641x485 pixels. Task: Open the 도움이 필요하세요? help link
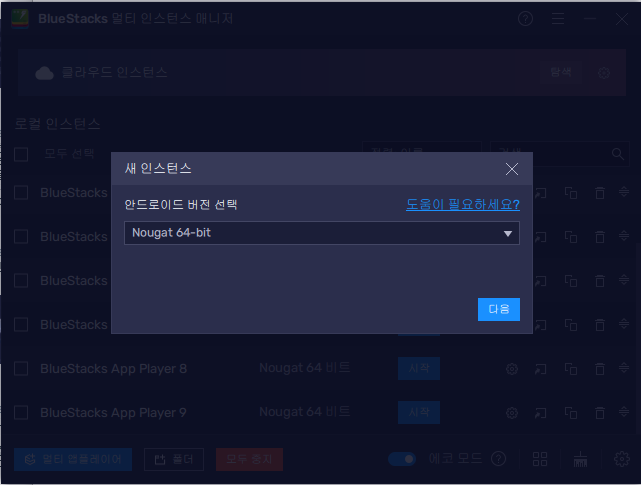(x=463, y=204)
